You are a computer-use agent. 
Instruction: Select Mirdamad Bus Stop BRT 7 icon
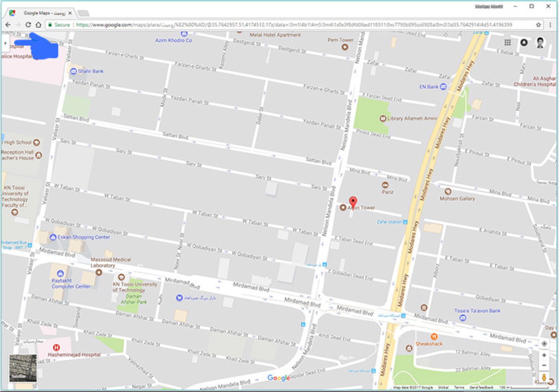pyautogui.click(x=30, y=245)
